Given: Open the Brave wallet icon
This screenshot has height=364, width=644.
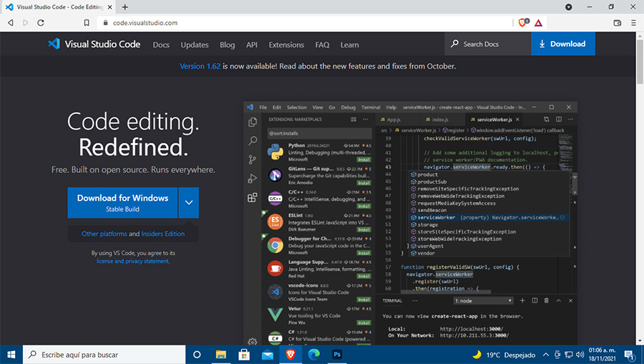Looking at the screenshot, I should pos(618,23).
